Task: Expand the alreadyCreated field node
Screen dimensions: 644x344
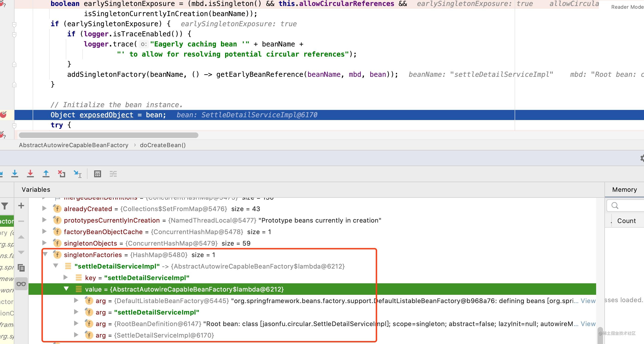Action: click(44, 208)
